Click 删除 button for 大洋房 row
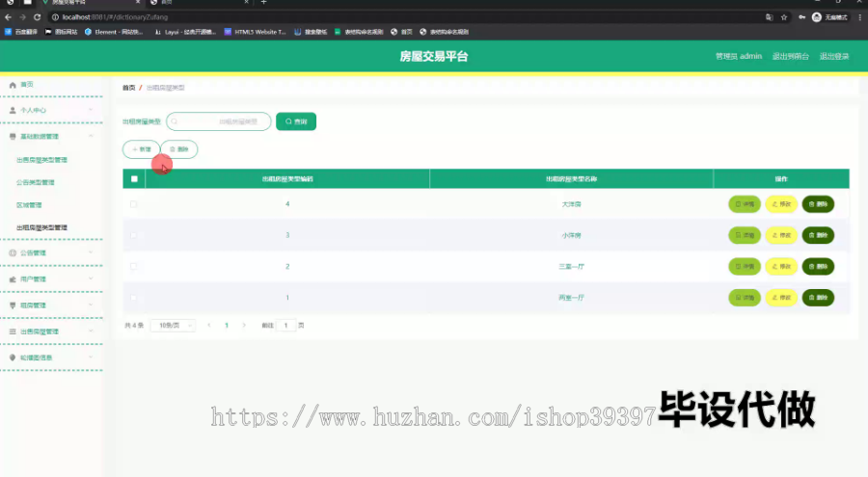Image resolution: width=868 pixels, height=477 pixels. click(x=818, y=204)
